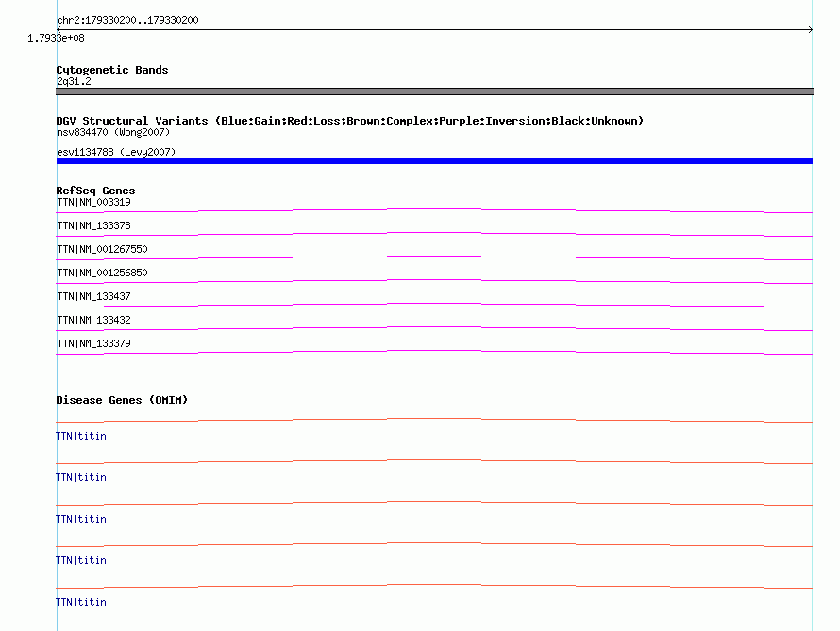
Task: Open the nsv834470 (Wong2007) variant label
Action: (x=113, y=132)
